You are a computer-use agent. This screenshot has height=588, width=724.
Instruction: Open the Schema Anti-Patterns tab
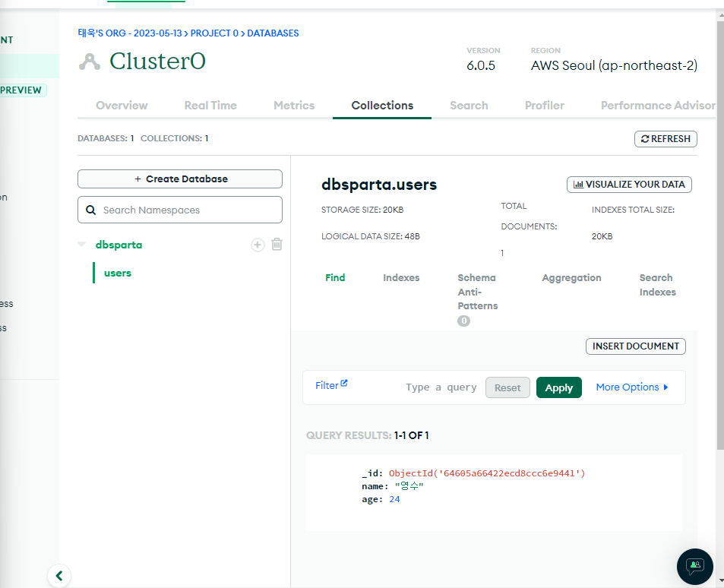477,292
